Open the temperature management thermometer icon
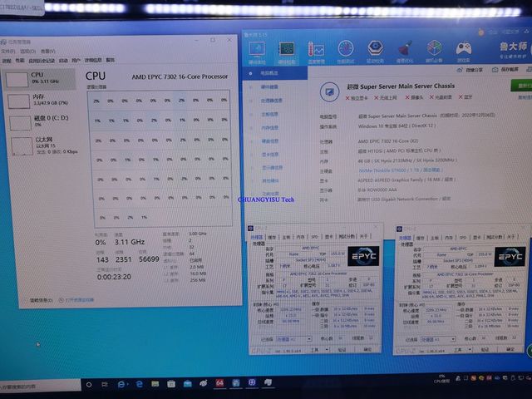The width and height of the screenshot is (532, 399). (x=316, y=50)
